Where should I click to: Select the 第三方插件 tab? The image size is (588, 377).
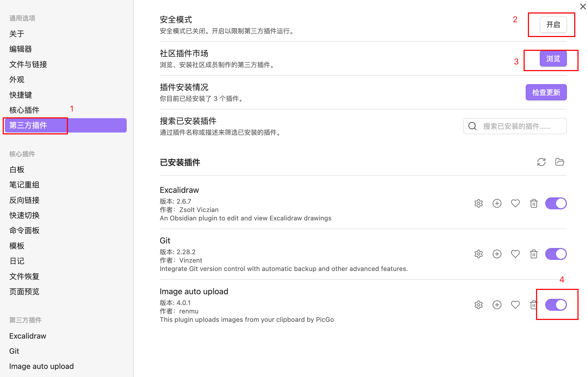click(x=66, y=125)
